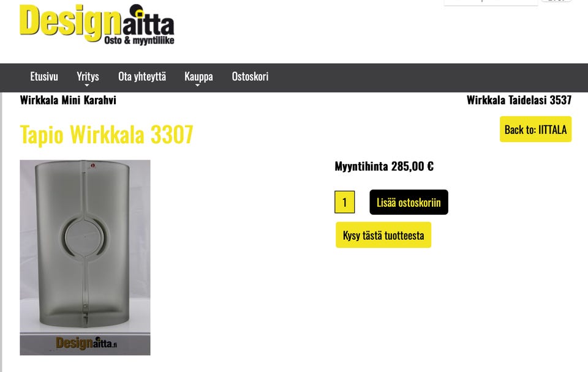
Task: Expand the small arrow beneath Kauppa
Action: (198, 86)
